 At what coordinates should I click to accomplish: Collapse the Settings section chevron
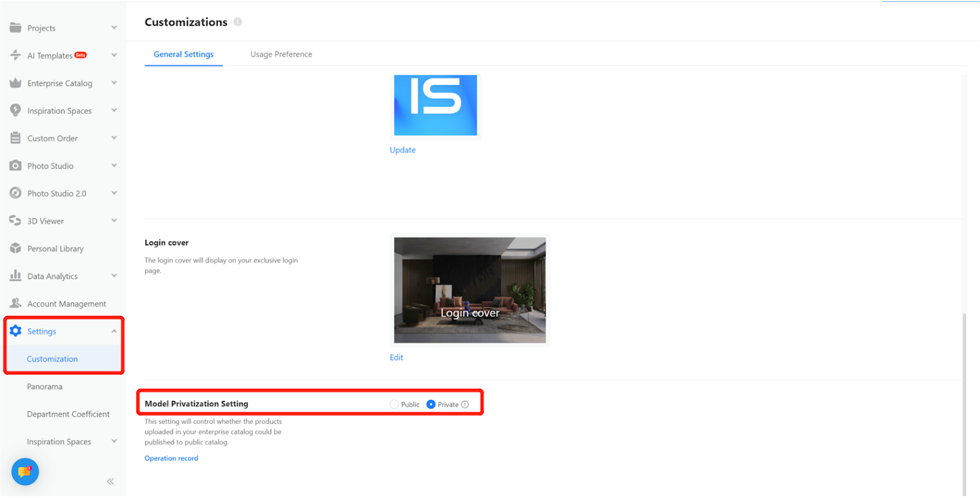point(114,331)
